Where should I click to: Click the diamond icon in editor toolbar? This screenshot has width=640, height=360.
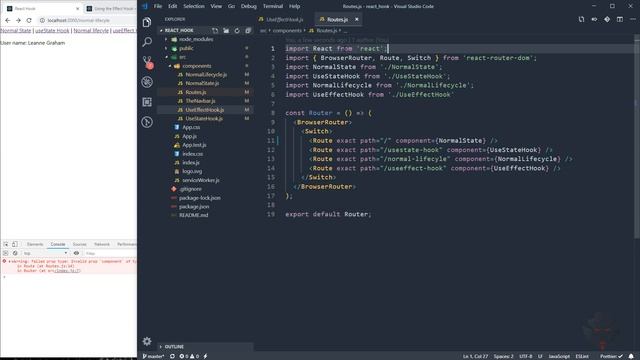pos(607,19)
